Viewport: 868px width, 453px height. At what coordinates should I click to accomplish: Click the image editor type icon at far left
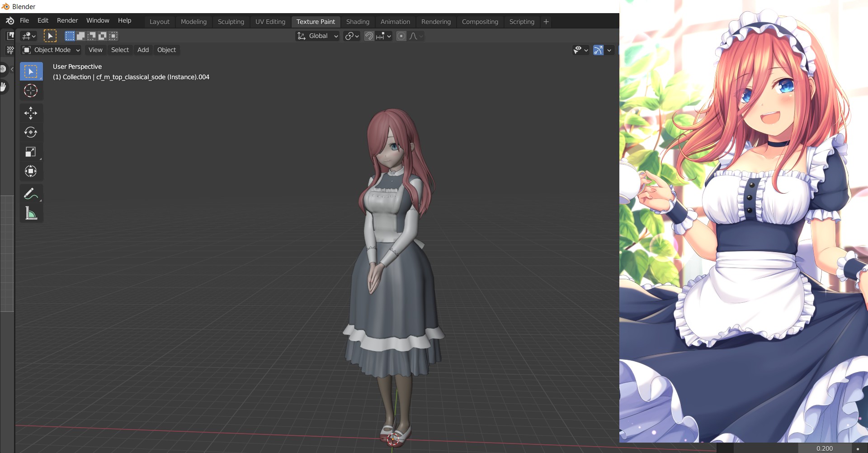coord(10,36)
